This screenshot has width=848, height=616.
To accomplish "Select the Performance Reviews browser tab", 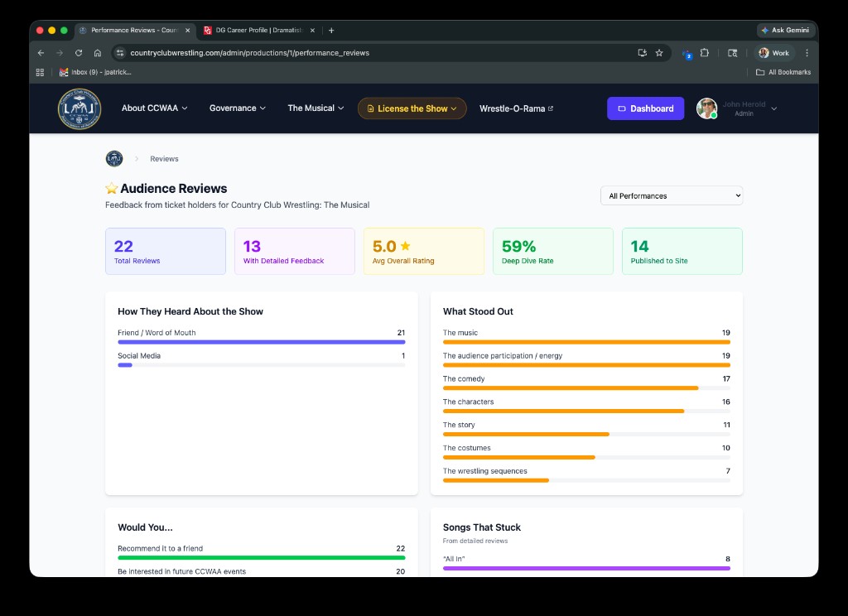I will (x=132, y=30).
